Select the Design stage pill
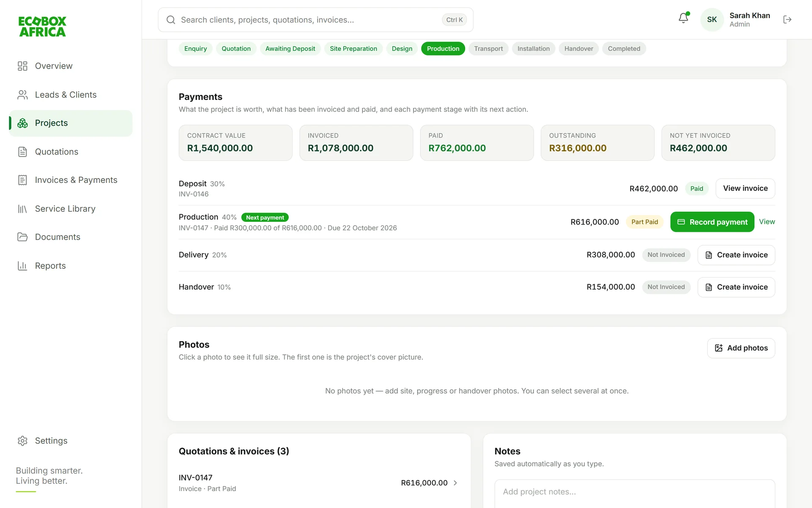 (402, 49)
